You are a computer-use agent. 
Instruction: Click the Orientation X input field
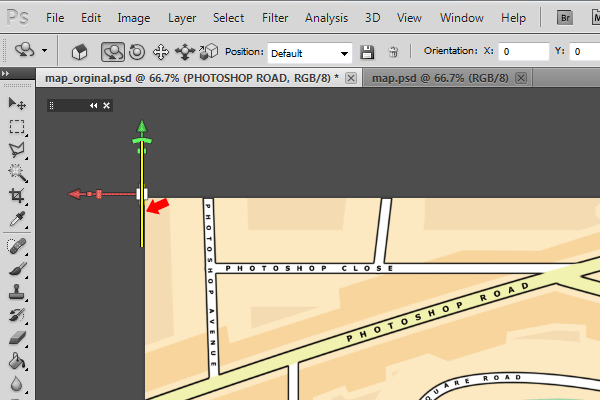coord(523,52)
